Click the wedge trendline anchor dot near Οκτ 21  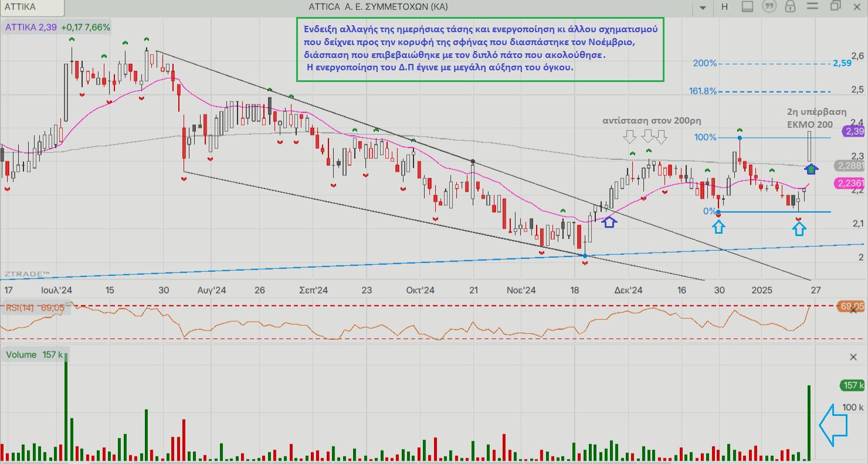pyautogui.click(x=473, y=161)
